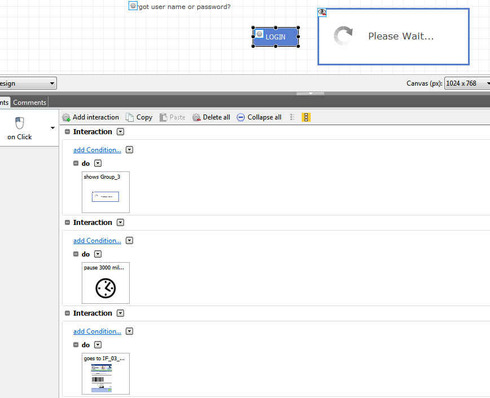Select the LOGIN button on canvas
This screenshot has height=398, width=490.
click(x=275, y=37)
